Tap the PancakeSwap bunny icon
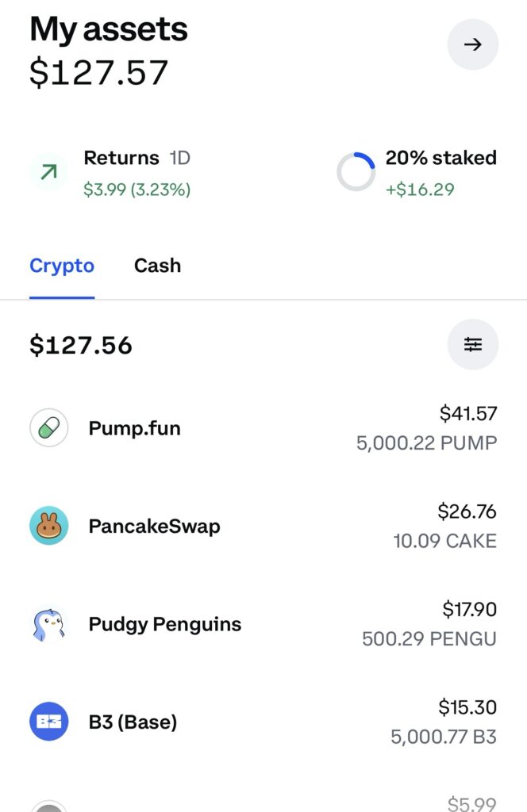The height and width of the screenshot is (812, 527). (x=49, y=526)
